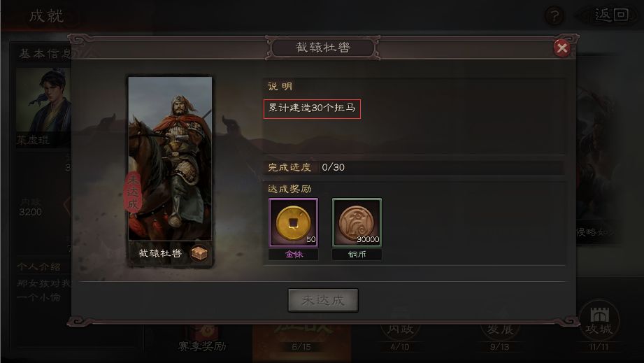Click the 未达成 claim button

point(323,300)
